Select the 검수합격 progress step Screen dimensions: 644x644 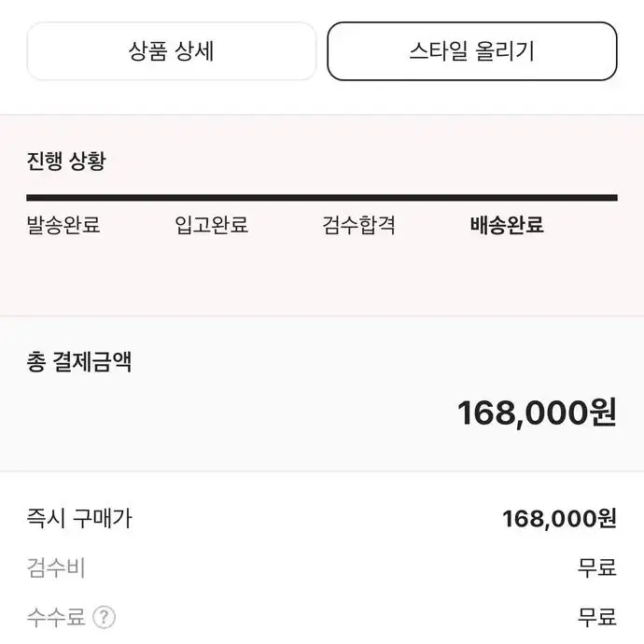(358, 225)
